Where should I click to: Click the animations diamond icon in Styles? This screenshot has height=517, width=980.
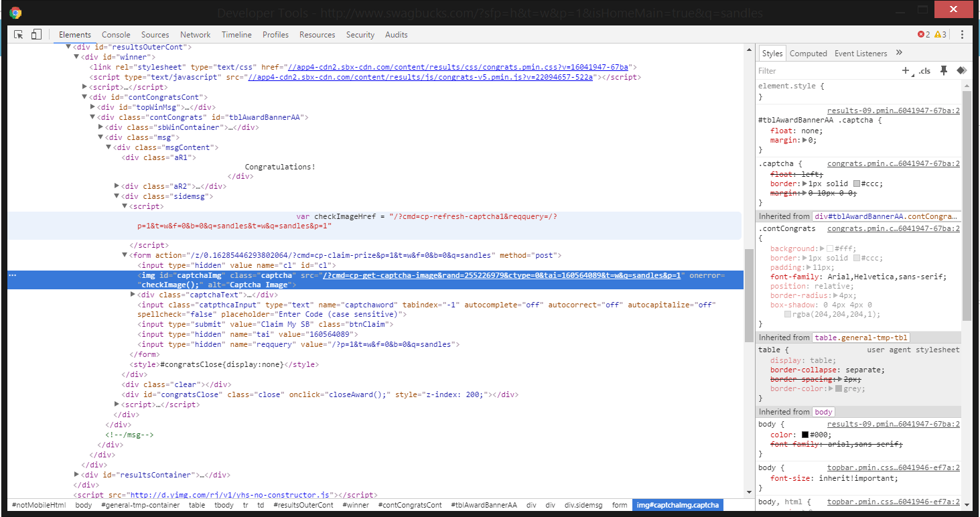961,70
